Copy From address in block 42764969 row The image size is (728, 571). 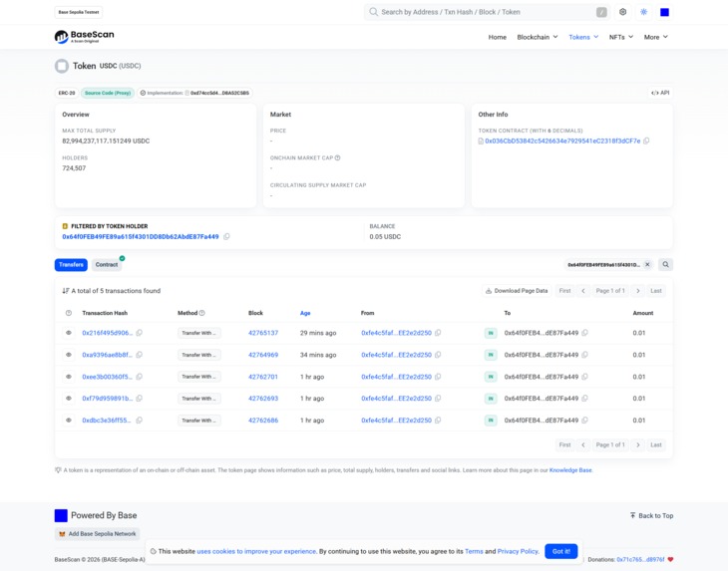pyautogui.click(x=438, y=355)
